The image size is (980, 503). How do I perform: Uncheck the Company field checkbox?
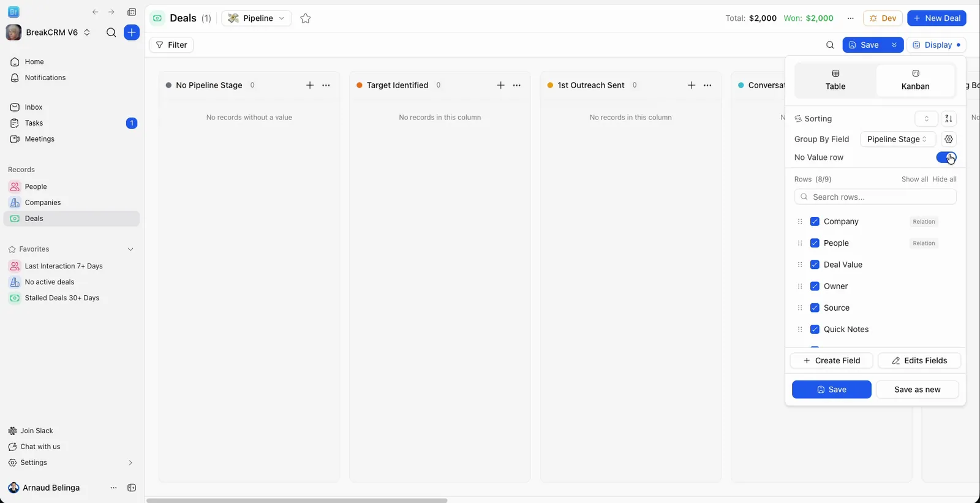pyautogui.click(x=815, y=222)
